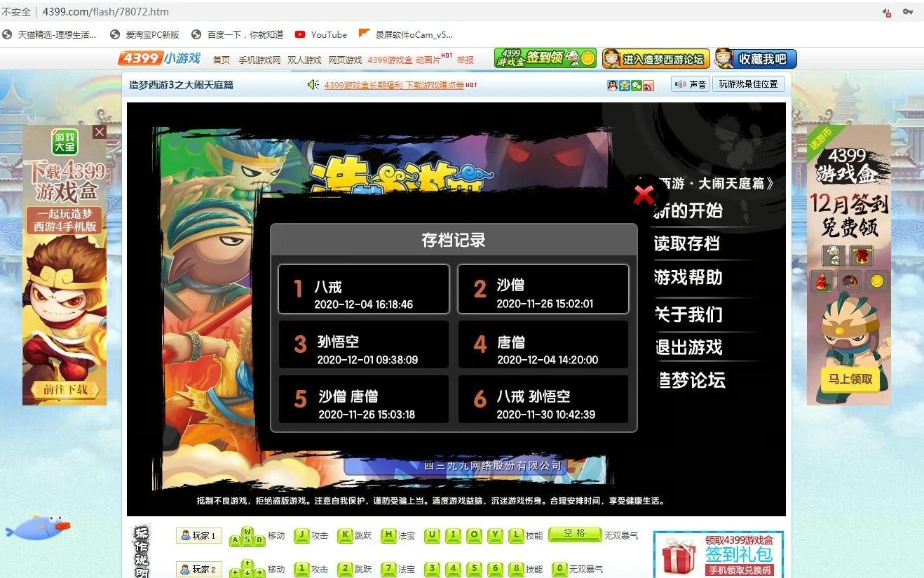Viewport: 924px width, 578px height.
Task: Click 马上领取 on right ad
Action: (850, 379)
